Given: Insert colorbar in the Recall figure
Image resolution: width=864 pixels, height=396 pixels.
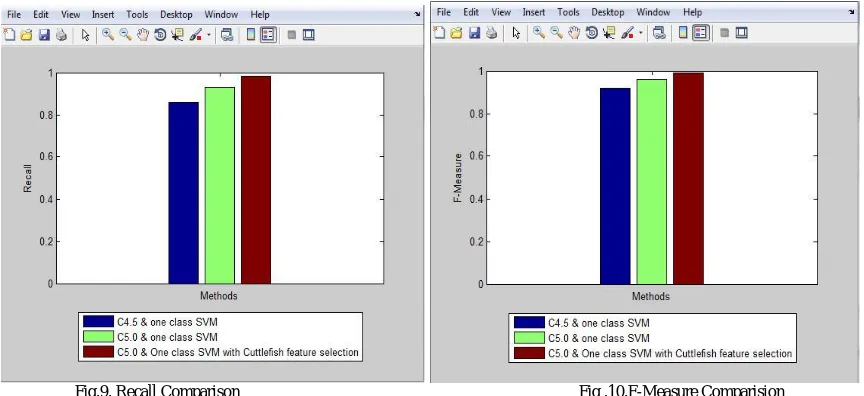Looking at the screenshot, I should point(251,35).
